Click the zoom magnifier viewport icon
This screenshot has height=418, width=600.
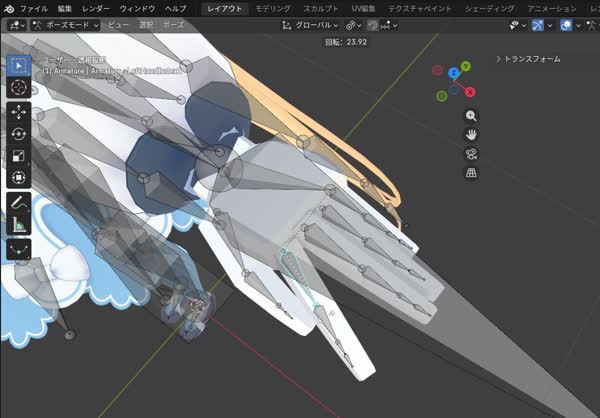(471, 116)
